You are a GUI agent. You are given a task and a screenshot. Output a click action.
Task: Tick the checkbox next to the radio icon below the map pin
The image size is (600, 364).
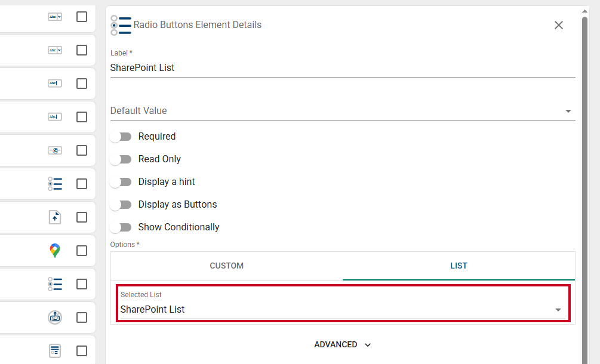(x=82, y=284)
